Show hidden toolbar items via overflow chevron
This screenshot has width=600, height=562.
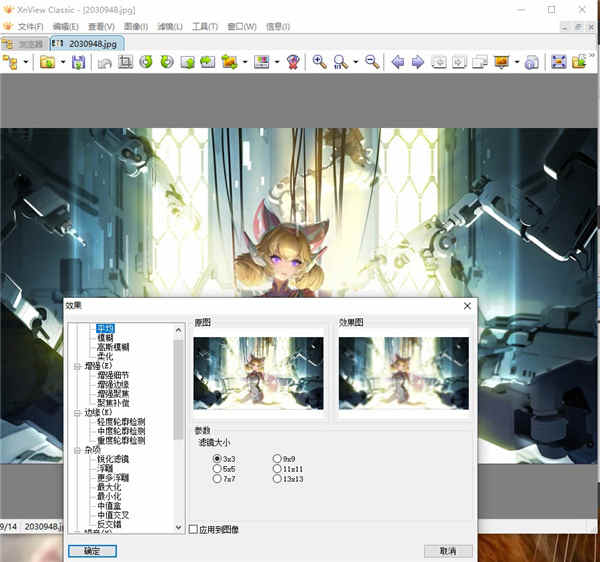coord(592,56)
